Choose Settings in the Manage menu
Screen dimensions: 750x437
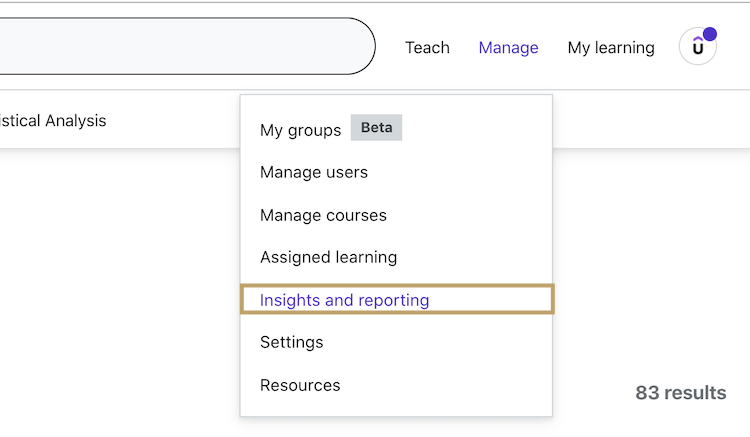pyautogui.click(x=292, y=342)
